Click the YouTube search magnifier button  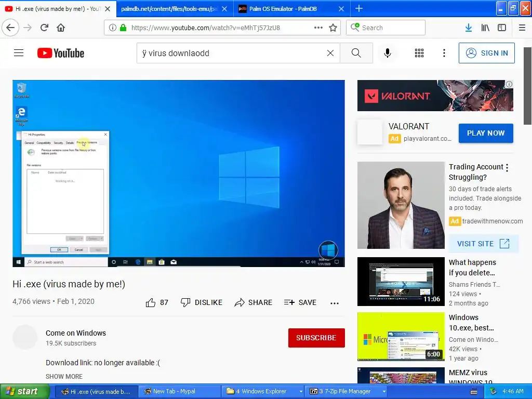coord(356,53)
